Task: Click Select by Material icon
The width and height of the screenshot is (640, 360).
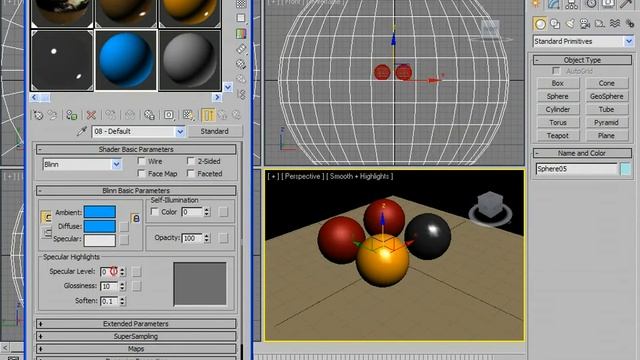Action: coord(241,79)
